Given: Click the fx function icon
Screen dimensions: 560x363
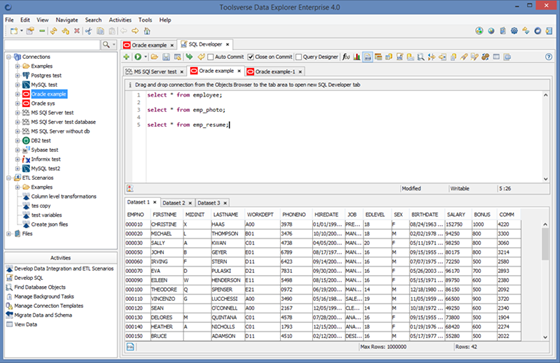Looking at the screenshot, I should 346,57.
